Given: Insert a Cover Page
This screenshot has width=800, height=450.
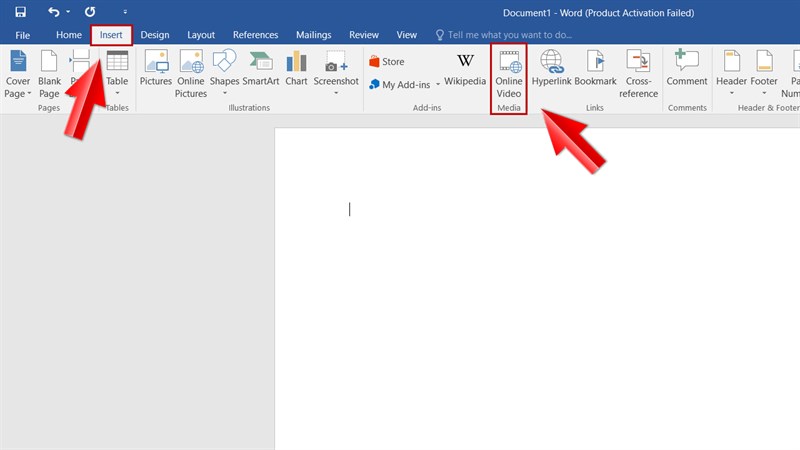Looking at the screenshot, I should tap(18, 74).
